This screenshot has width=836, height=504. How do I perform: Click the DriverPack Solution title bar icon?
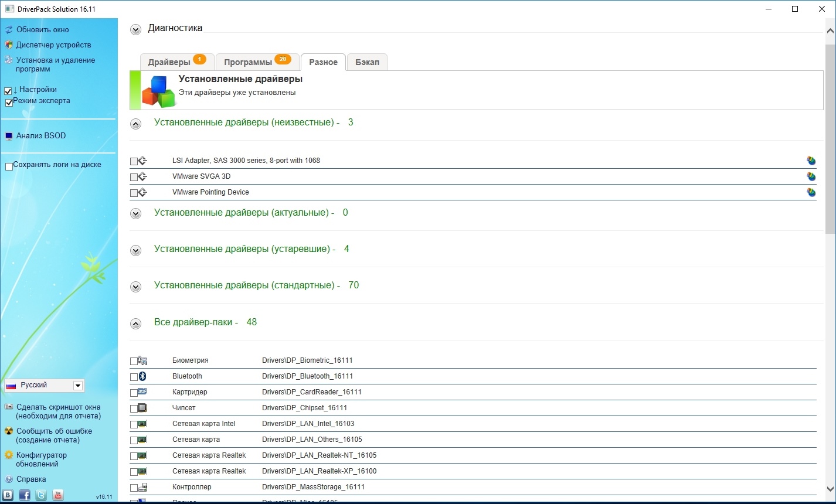(x=9, y=9)
